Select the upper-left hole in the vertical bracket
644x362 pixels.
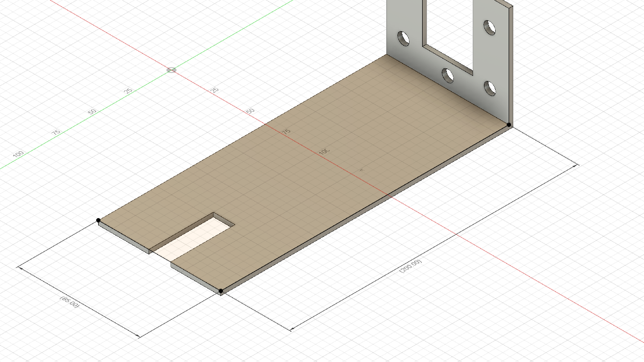pyautogui.click(x=404, y=38)
